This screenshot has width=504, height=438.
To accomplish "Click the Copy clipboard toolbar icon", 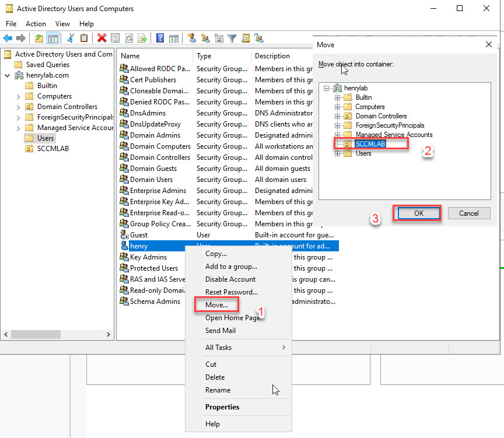I will [84, 38].
